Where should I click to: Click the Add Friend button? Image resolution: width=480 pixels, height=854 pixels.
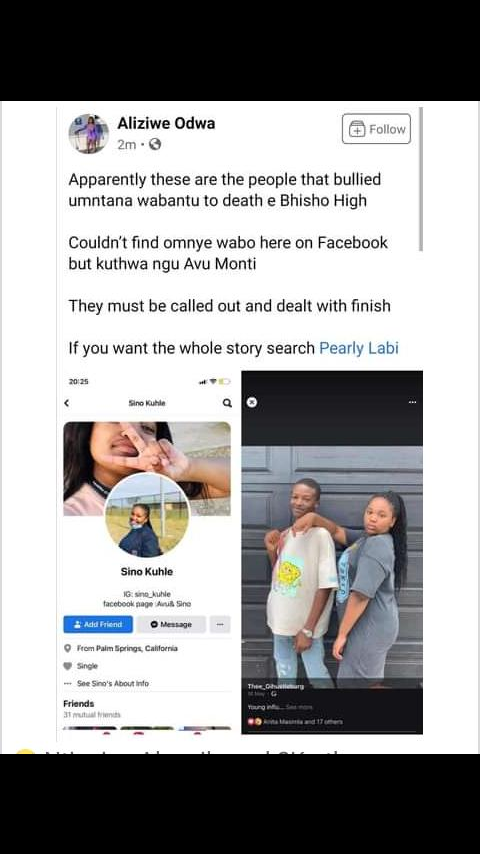click(98, 624)
